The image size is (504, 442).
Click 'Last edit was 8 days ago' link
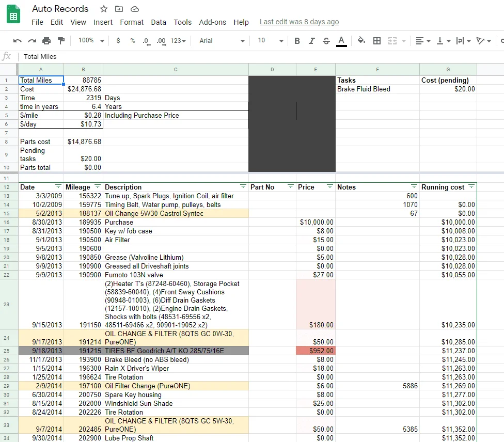click(299, 22)
